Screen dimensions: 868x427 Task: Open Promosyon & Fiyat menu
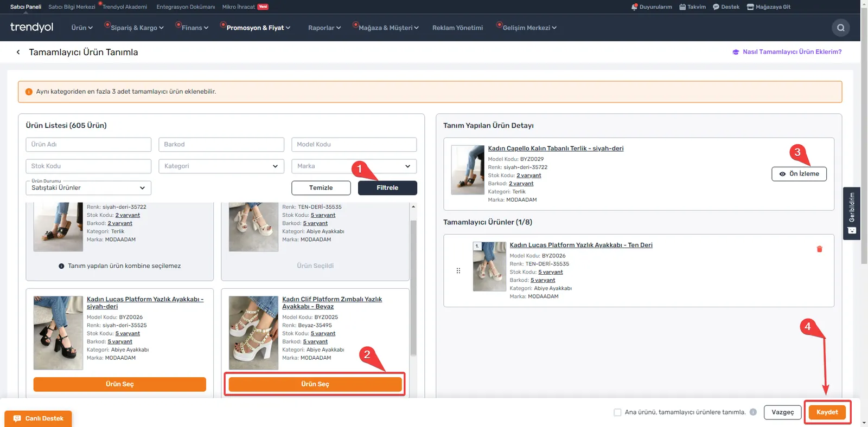point(258,28)
